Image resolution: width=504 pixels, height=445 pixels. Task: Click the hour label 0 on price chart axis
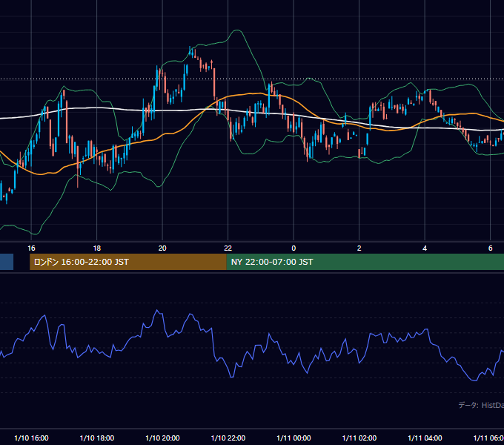(294, 248)
